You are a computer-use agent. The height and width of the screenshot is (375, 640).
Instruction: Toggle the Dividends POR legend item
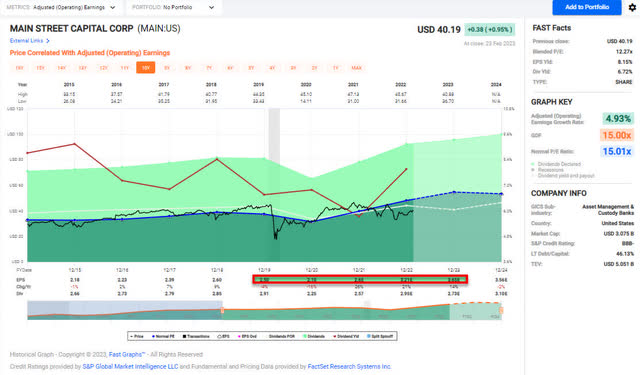coord(280,336)
